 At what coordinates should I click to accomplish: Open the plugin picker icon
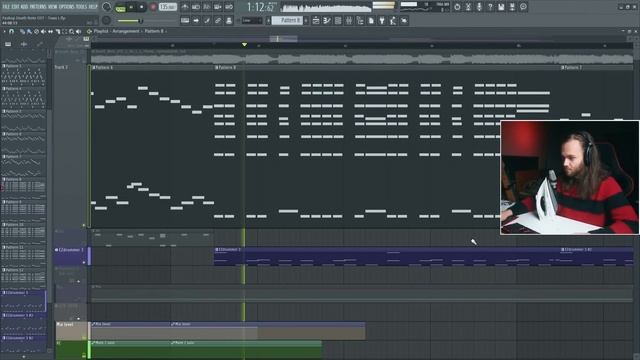[x=382, y=20]
